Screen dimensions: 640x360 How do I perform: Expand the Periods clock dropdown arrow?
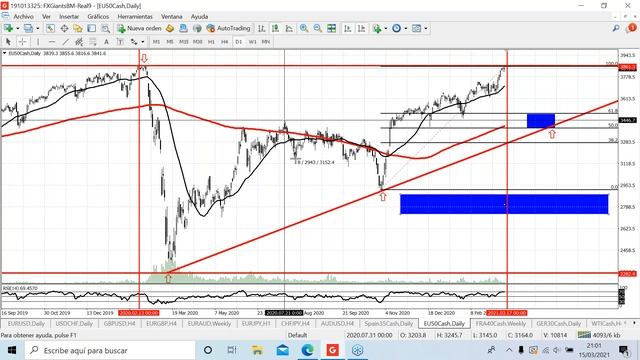[406, 29]
